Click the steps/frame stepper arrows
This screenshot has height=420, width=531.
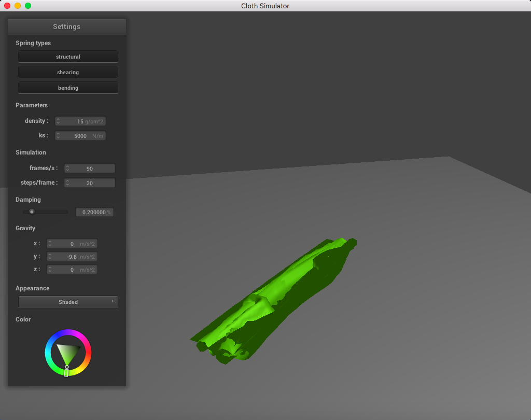(67, 183)
